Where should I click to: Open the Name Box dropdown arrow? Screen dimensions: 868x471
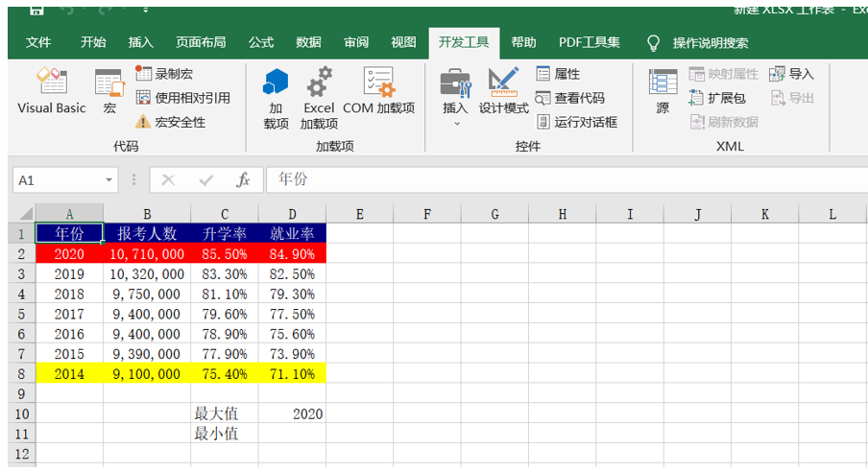(109, 180)
